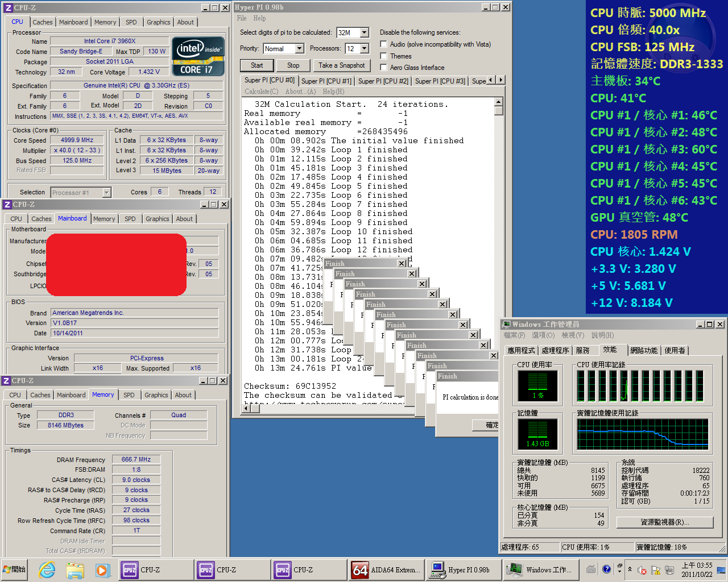
Task: Switch to 使用者 tab in Task Manager
Action: coord(675,350)
